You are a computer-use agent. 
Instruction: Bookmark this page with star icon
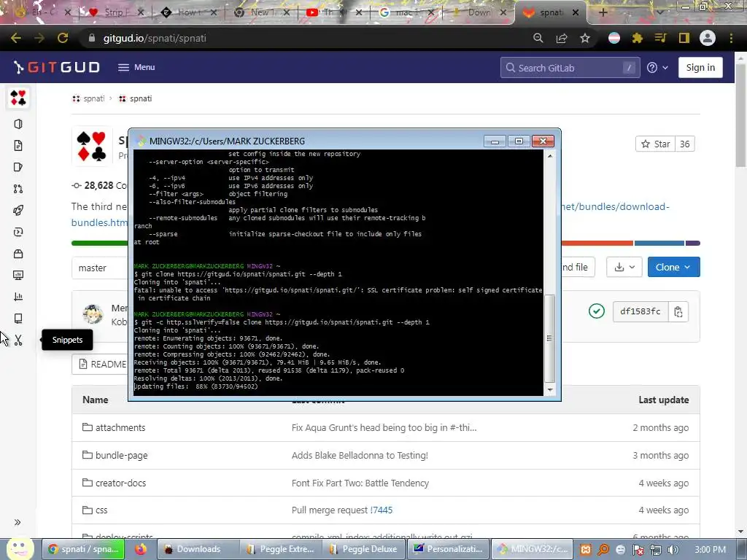(585, 38)
